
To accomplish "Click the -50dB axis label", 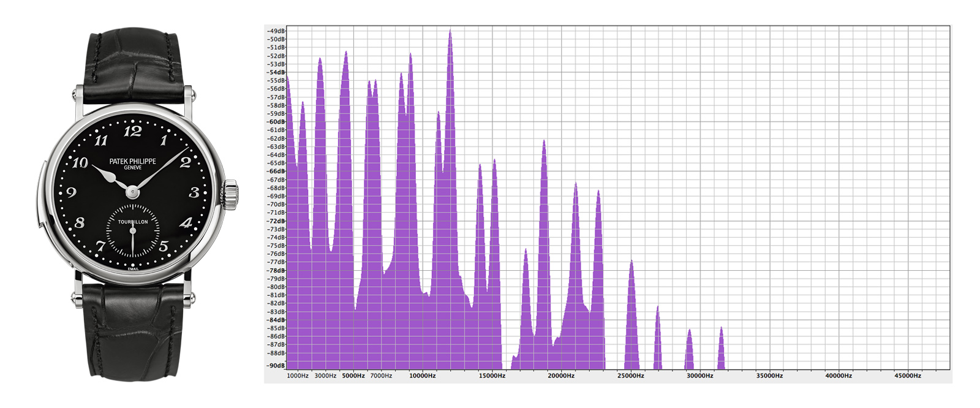I will point(276,39).
